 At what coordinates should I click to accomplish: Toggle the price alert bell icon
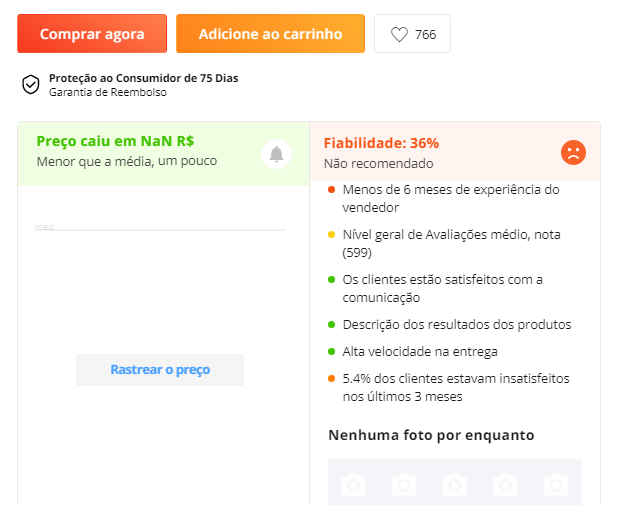point(276,154)
